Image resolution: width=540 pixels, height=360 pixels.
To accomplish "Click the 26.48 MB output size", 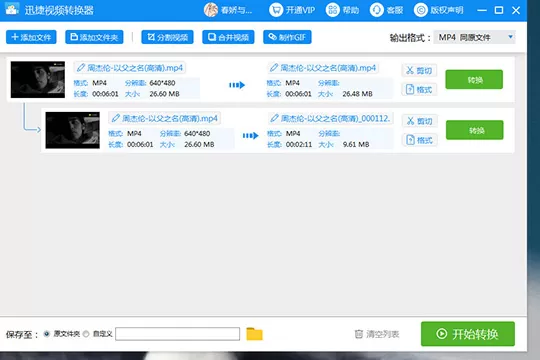I will pyautogui.click(x=357, y=94).
